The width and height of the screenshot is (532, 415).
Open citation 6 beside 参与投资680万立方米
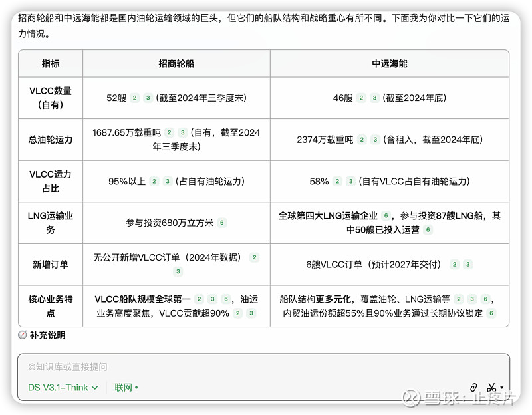click(222, 223)
